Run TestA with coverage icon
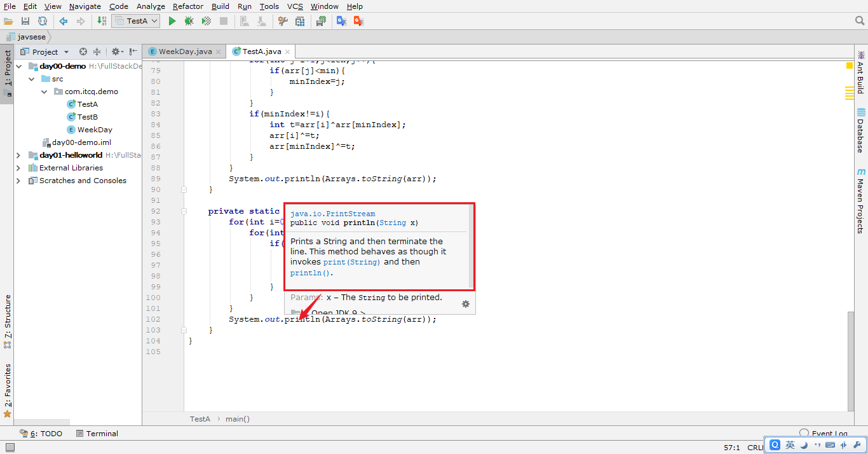 pos(206,21)
